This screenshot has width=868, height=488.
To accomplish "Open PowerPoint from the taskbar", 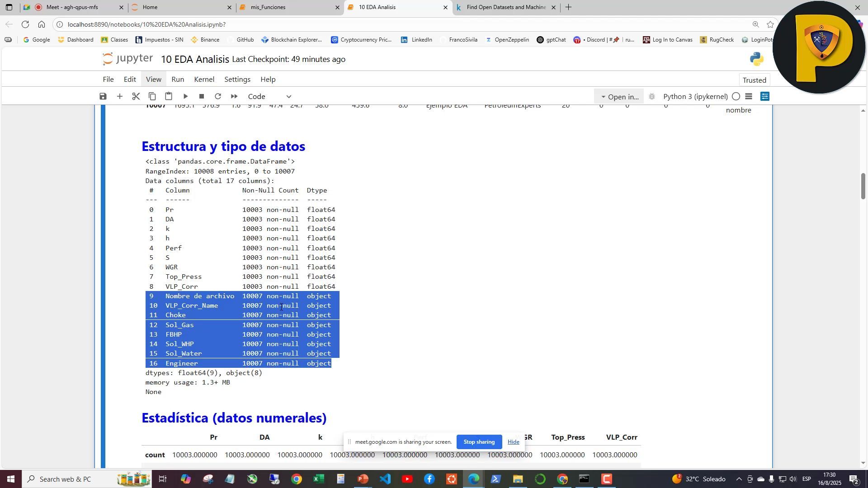I will click(x=363, y=479).
